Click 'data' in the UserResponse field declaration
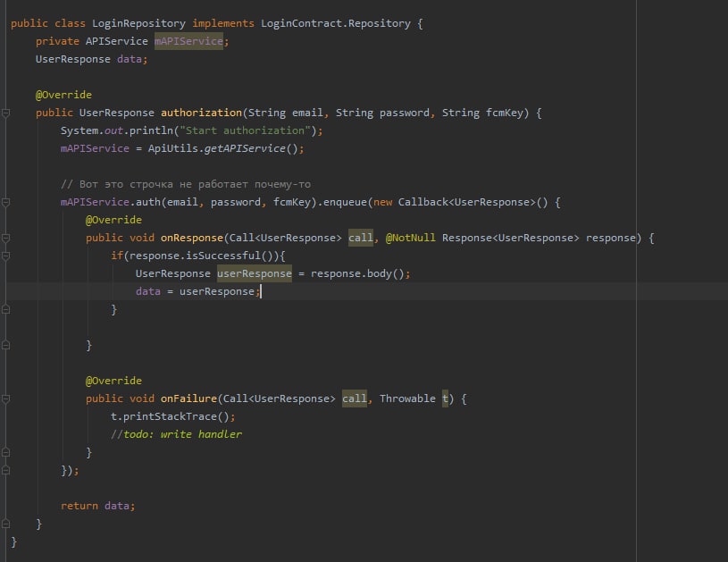 pyautogui.click(x=129, y=59)
